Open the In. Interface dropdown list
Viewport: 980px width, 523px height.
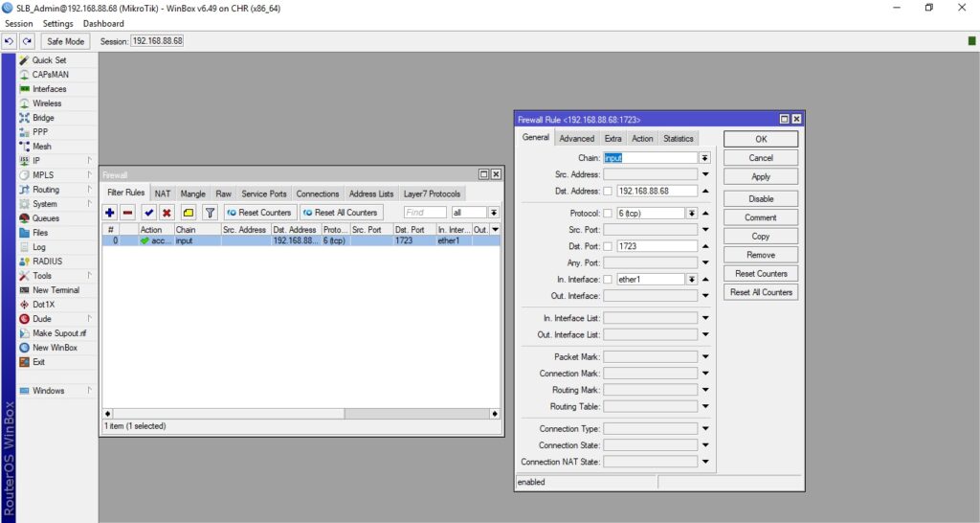tap(692, 280)
